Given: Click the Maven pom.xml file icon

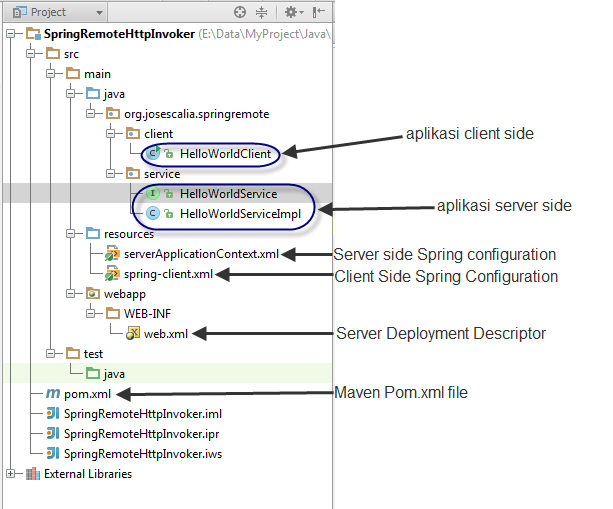Looking at the screenshot, I should coord(53,393).
